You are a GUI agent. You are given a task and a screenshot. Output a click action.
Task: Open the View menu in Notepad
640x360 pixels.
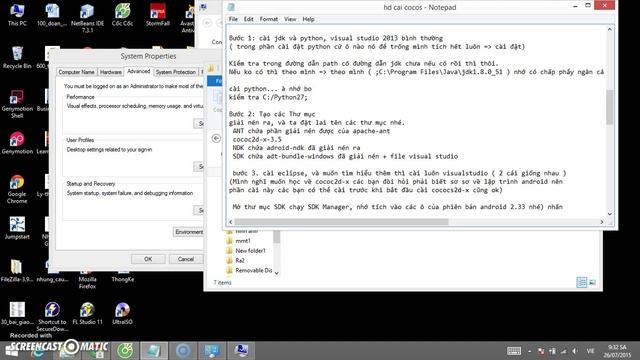(290, 19)
